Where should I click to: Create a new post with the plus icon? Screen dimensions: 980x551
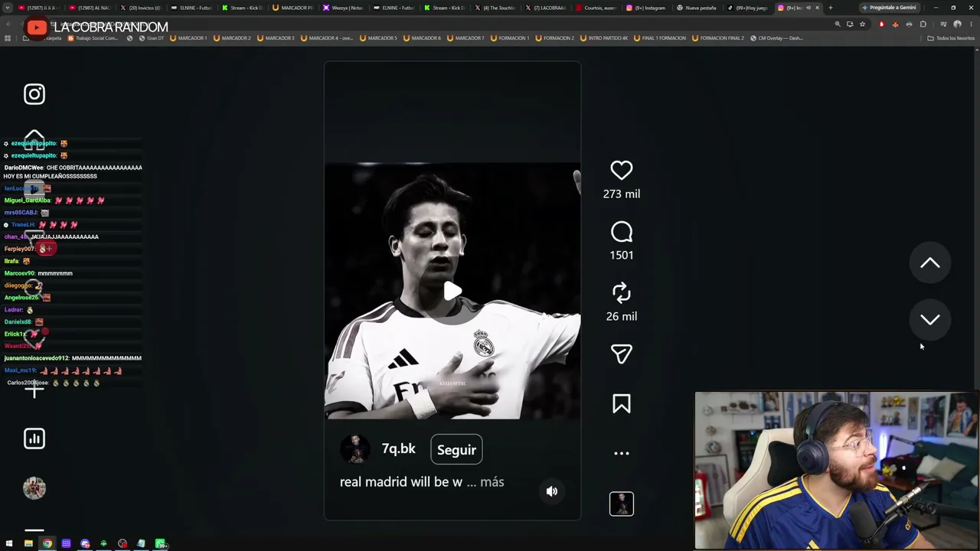click(34, 391)
